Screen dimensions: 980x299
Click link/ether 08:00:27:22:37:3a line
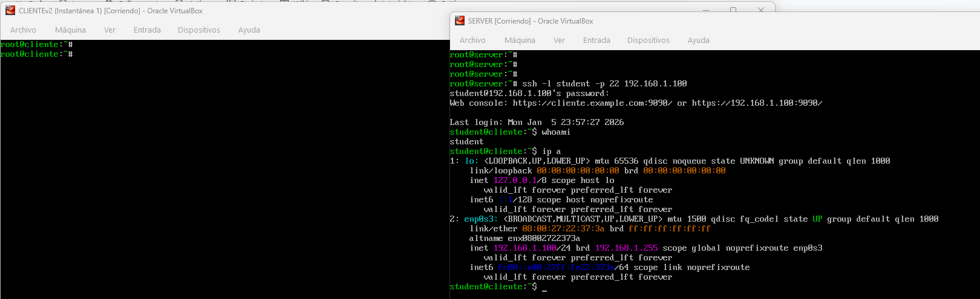coord(590,228)
